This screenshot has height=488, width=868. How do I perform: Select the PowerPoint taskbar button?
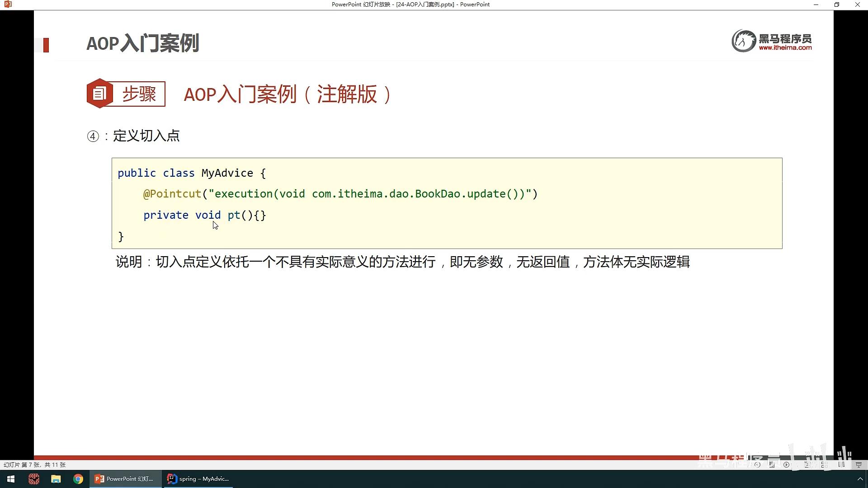(125, 479)
